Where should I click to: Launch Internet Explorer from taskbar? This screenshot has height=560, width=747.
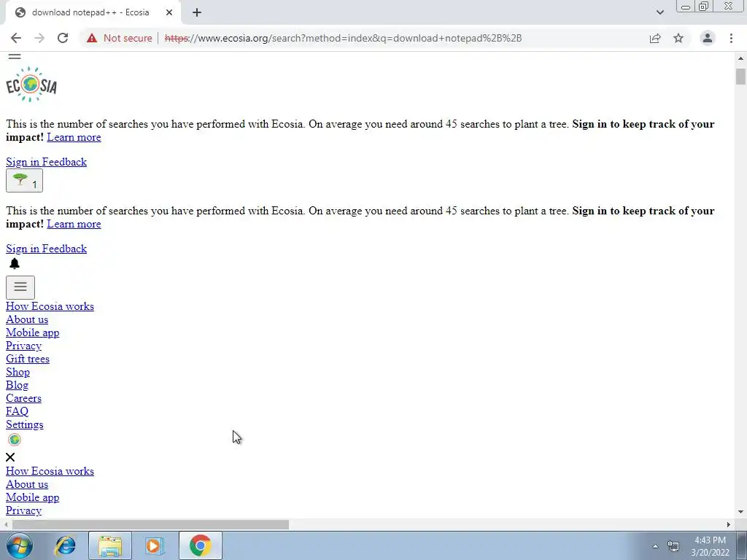pos(65,545)
